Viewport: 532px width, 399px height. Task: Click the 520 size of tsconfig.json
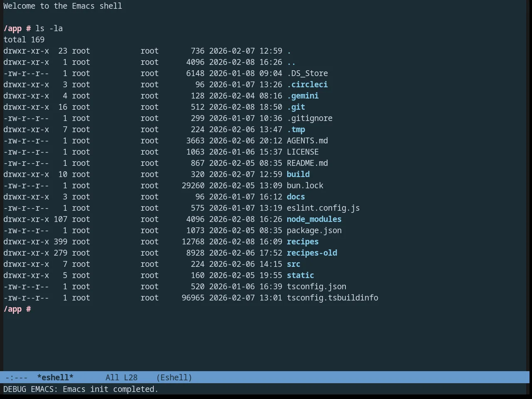[x=197, y=286]
